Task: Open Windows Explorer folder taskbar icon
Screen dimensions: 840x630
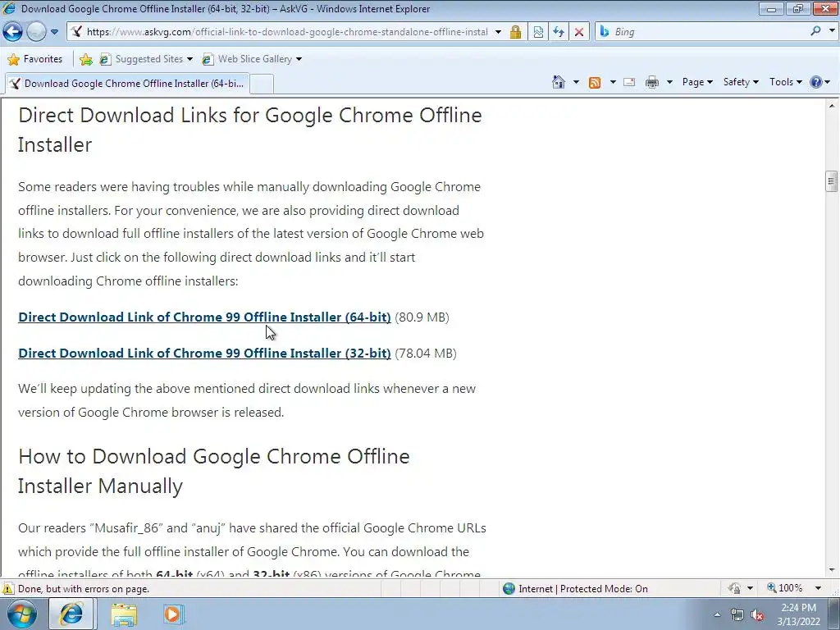Action: point(124,614)
